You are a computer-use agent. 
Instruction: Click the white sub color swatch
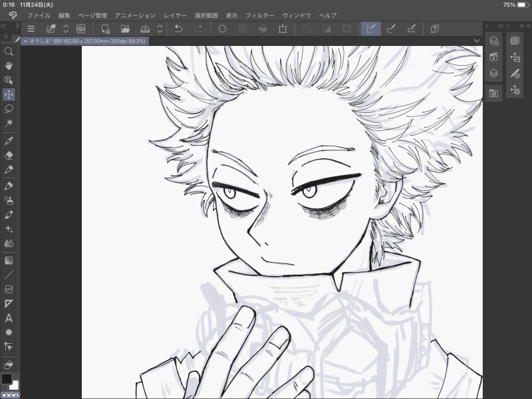14,386
